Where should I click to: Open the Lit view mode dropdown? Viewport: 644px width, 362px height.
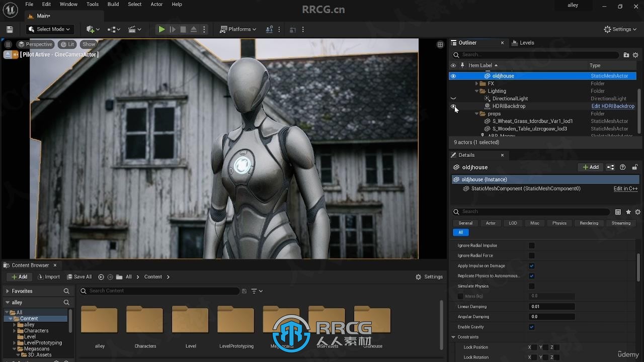point(67,44)
